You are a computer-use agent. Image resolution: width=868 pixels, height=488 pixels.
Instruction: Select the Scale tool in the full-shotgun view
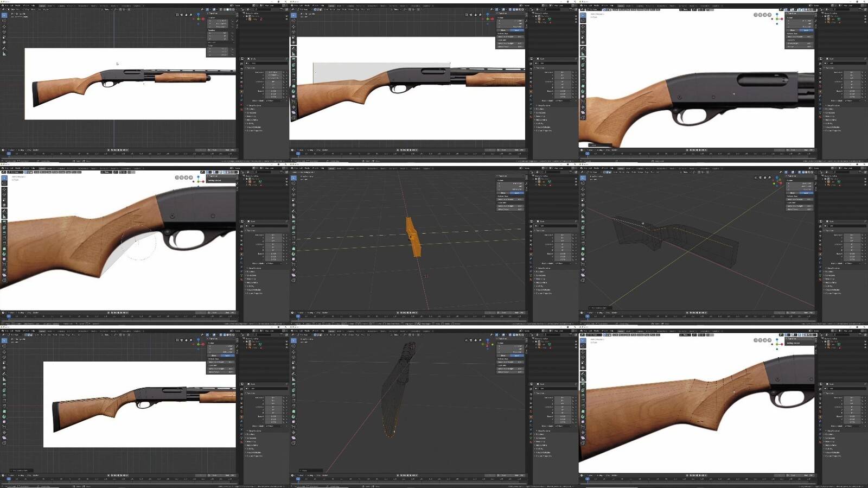tap(4, 37)
